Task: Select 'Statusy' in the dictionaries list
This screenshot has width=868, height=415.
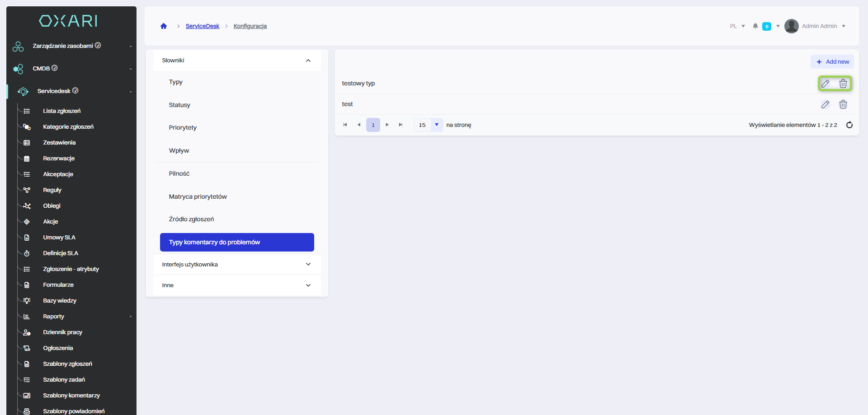Action: 179,105
